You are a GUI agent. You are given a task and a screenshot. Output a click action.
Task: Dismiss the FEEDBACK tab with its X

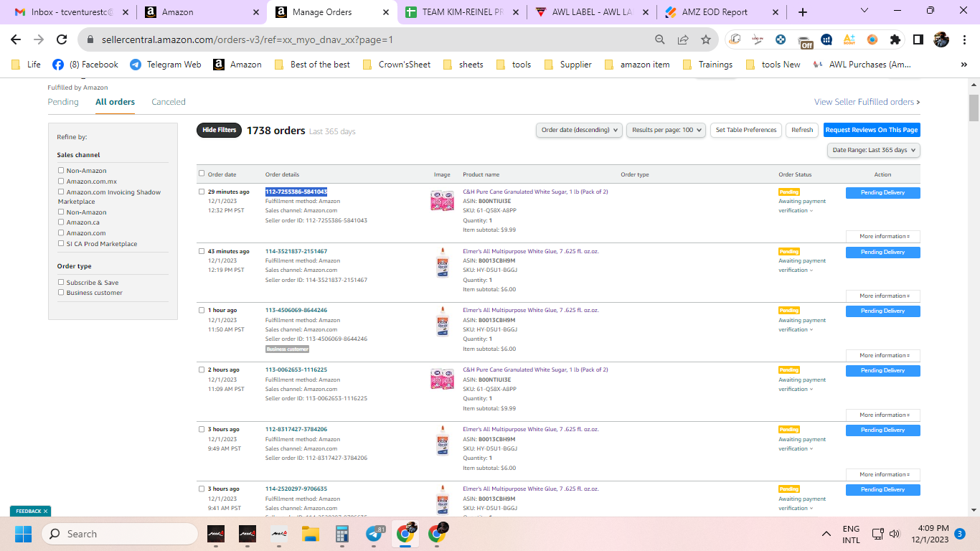(x=46, y=512)
